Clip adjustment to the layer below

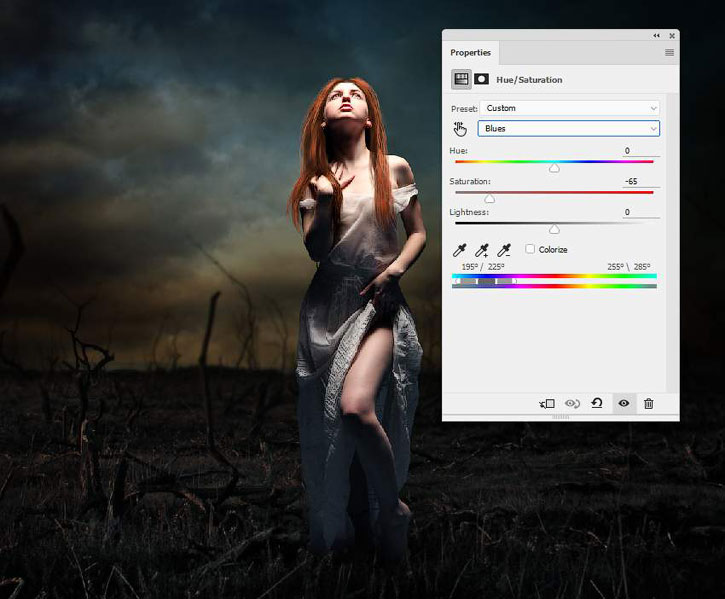tap(547, 404)
